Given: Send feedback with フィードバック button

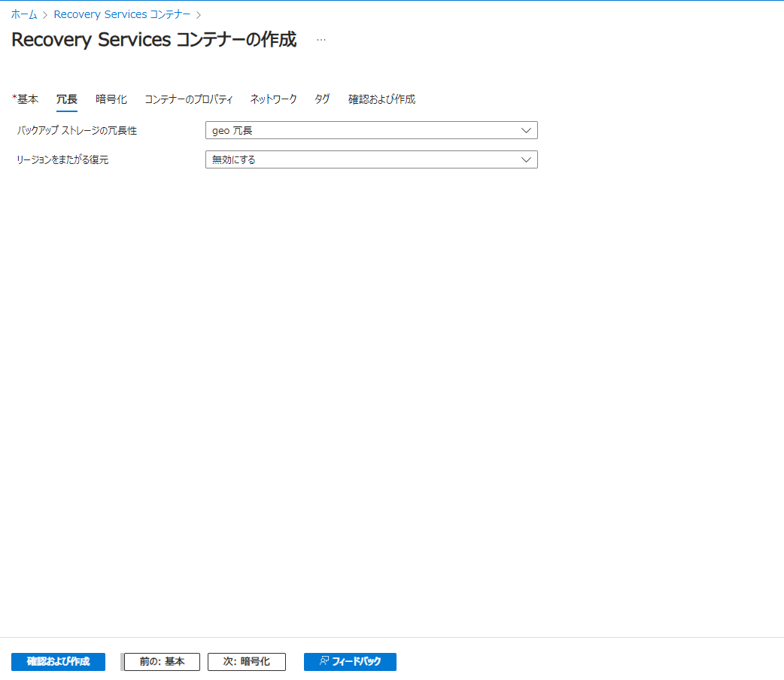Looking at the screenshot, I should click(x=350, y=662).
